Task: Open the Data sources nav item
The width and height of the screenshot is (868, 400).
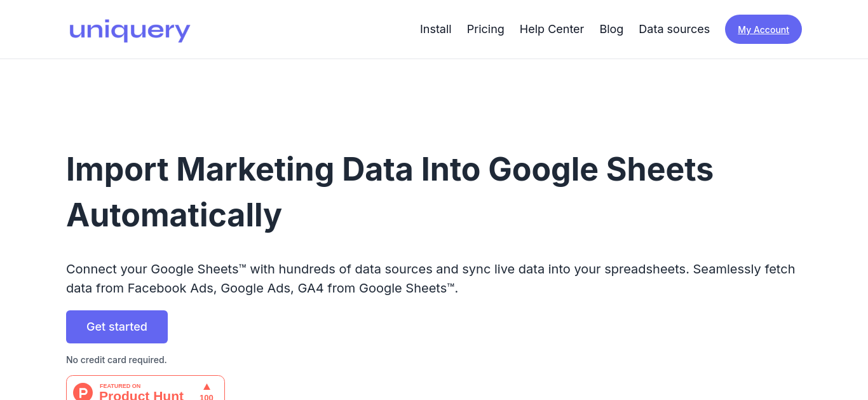Action: tap(674, 29)
